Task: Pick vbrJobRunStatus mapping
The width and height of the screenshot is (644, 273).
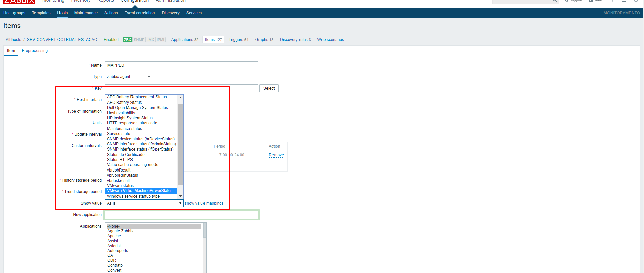Action: (142, 175)
